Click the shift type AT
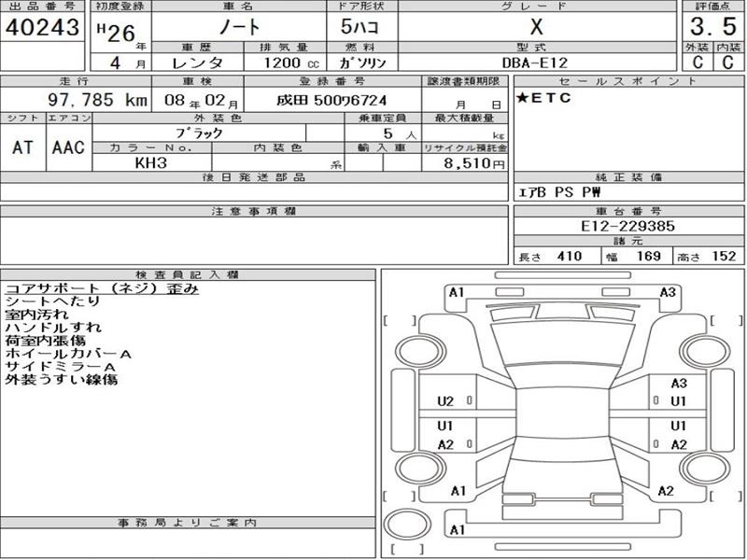This screenshot has height=560, width=747. (22, 147)
